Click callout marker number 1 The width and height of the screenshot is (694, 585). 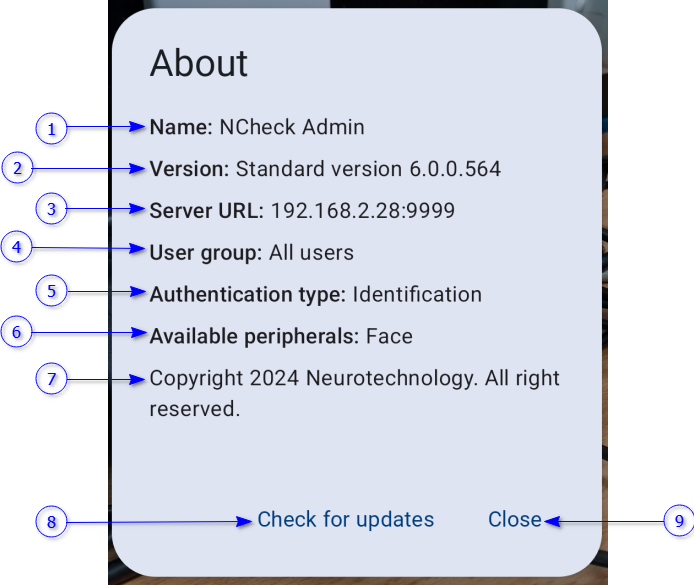click(51, 128)
